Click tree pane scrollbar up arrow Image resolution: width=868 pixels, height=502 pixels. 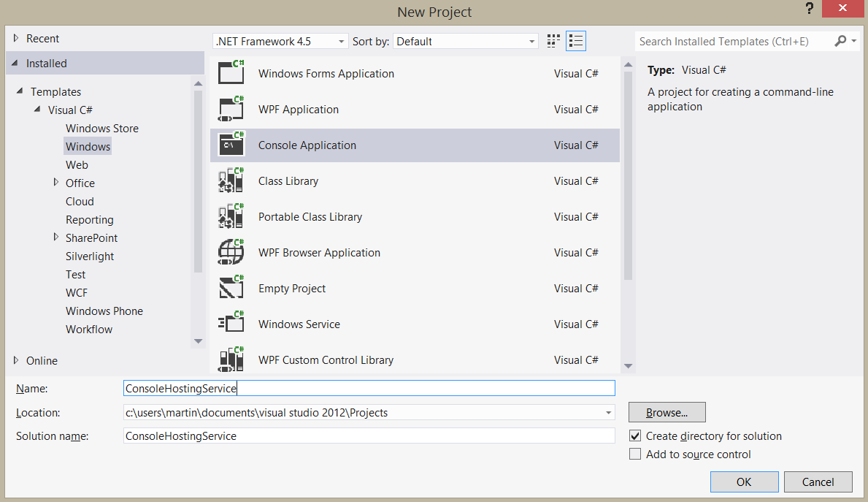198,83
